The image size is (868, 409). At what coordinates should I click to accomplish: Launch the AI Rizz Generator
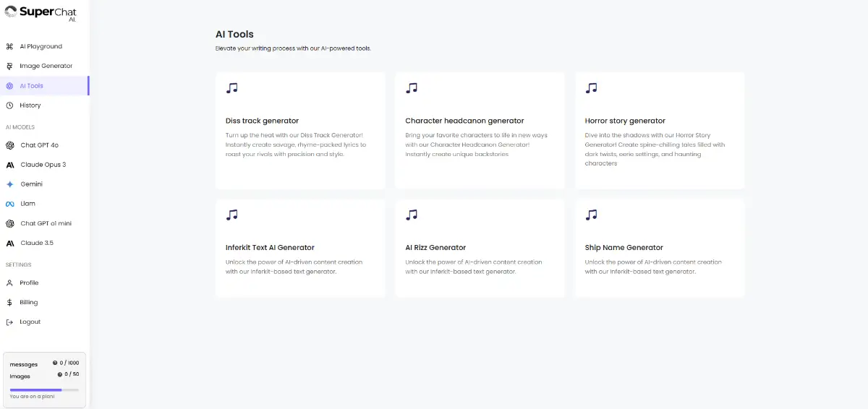pos(480,248)
